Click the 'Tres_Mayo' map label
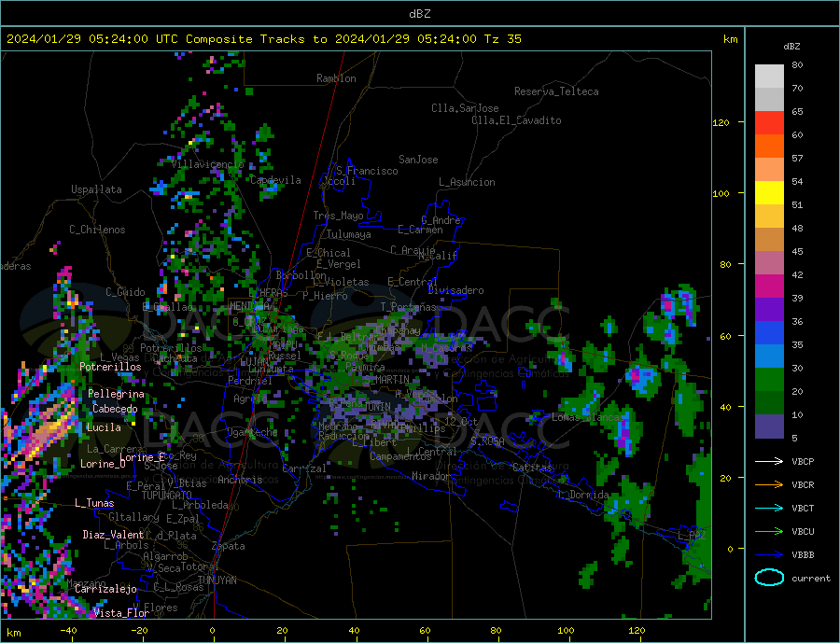840x643 pixels. coord(339,216)
